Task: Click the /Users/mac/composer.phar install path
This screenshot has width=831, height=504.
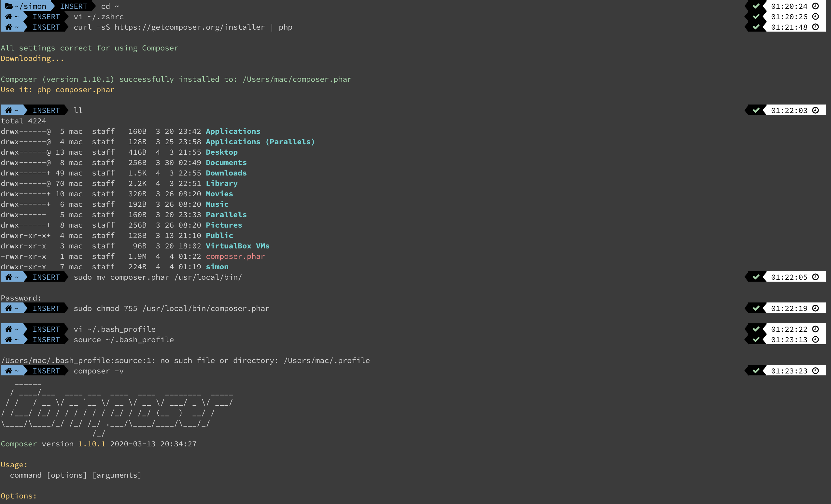Action: [297, 79]
